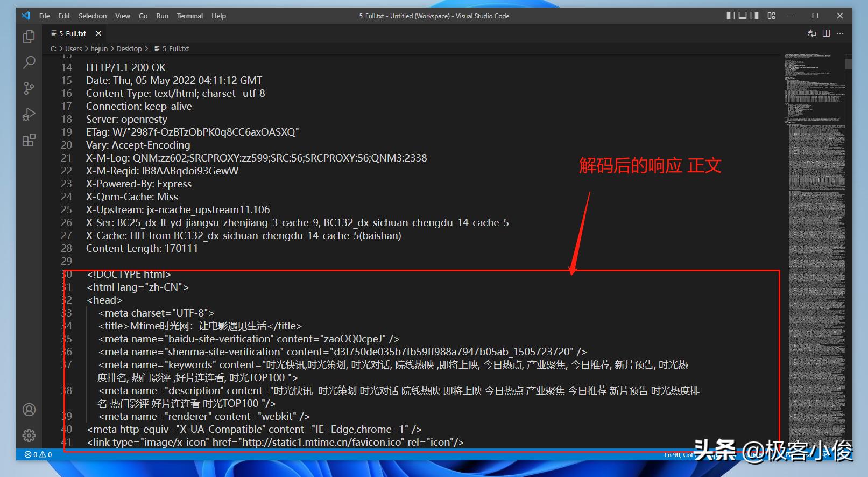The width and height of the screenshot is (868, 477).
Task: Click the Ln 90 cursor position indicator
Action: pyautogui.click(x=679, y=455)
